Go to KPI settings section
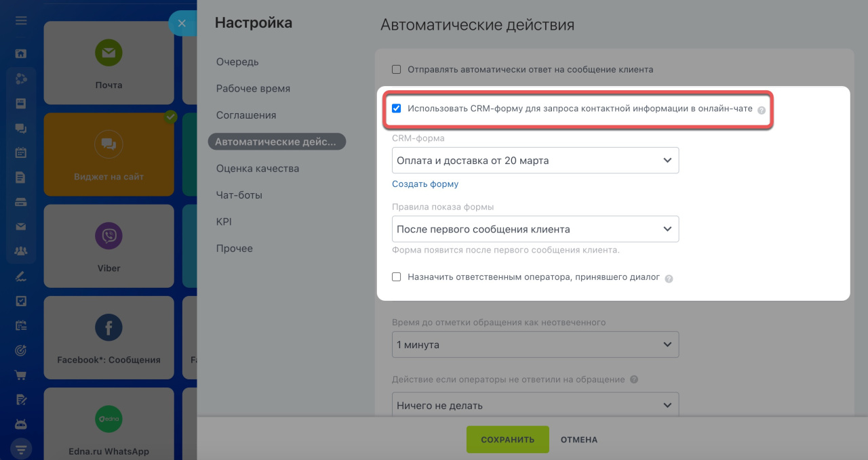The width and height of the screenshot is (868, 460). coord(224,222)
